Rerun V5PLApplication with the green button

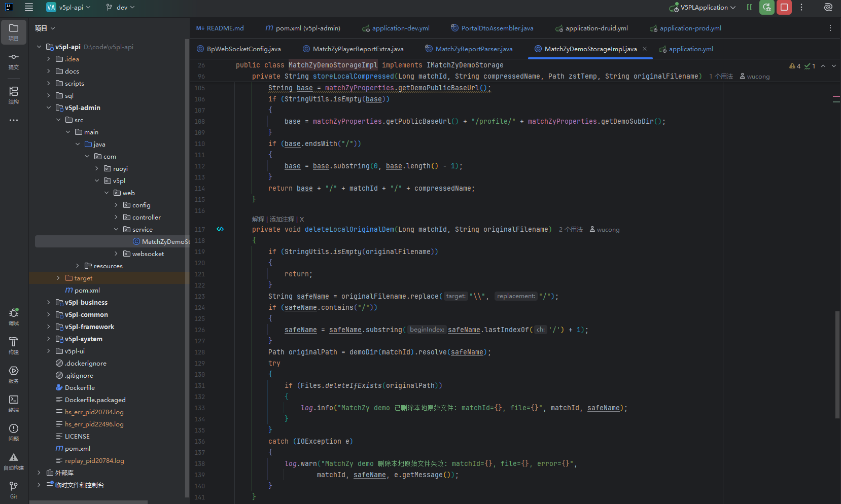point(767,7)
